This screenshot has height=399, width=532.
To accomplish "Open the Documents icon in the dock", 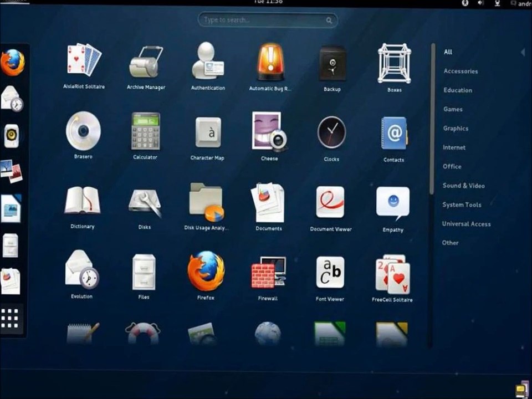I will 10,282.
